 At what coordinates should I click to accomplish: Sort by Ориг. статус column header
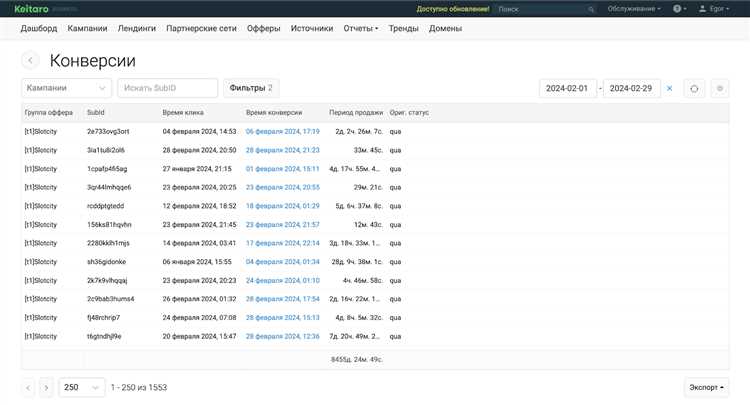click(x=409, y=112)
